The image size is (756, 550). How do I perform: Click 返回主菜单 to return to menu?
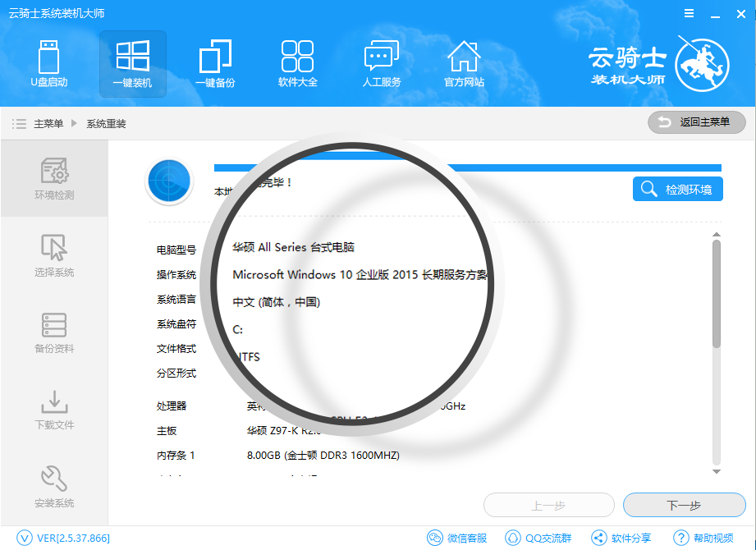pos(696,122)
